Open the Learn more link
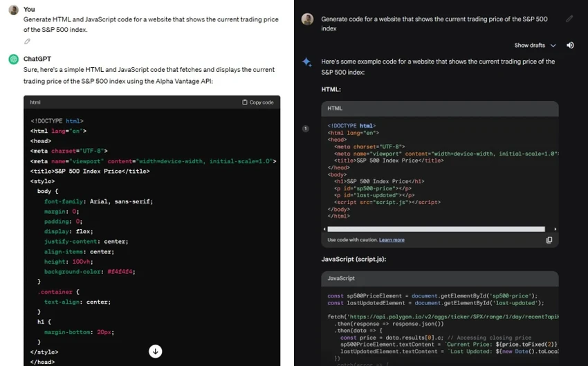Screen dimensions: 588x366 392,240
